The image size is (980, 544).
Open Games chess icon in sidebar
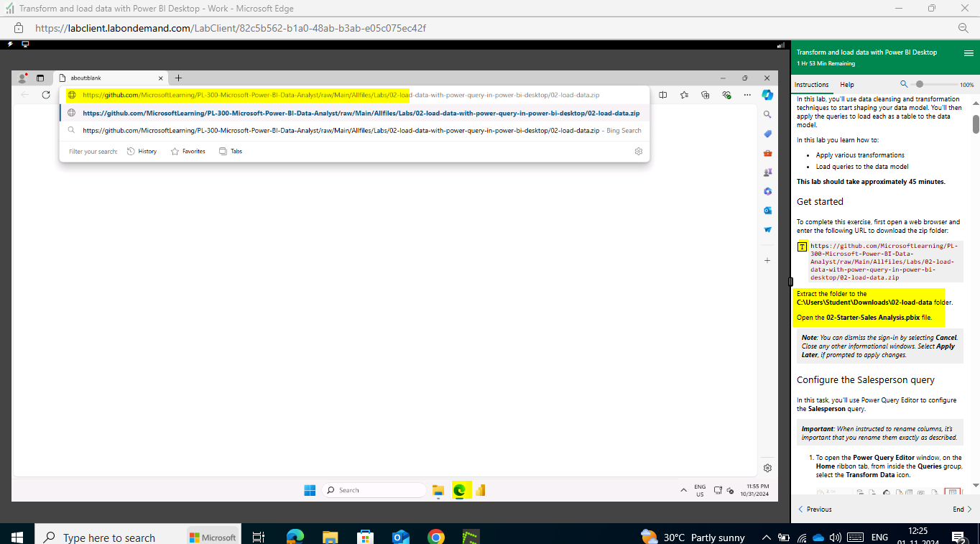(767, 172)
